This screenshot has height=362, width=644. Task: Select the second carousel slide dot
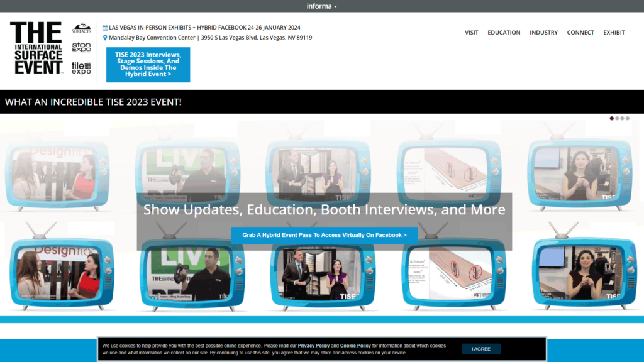point(618,118)
